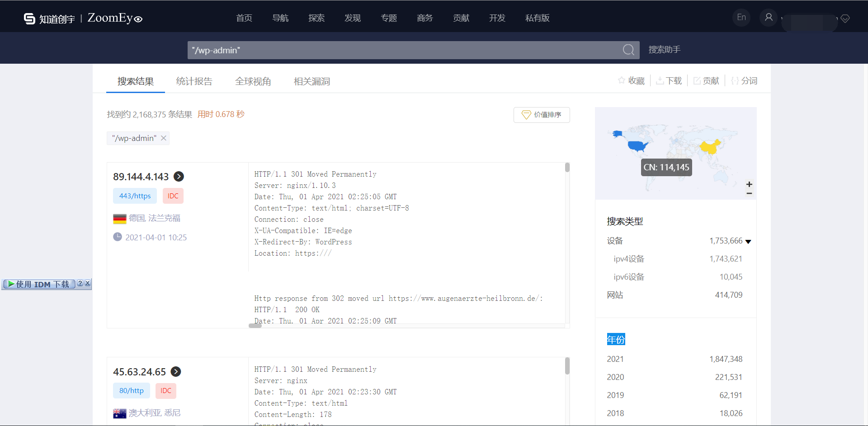The height and width of the screenshot is (426, 868).
Task: Open 导航 in top navigation
Action: pyautogui.click(x=280, y=18)
